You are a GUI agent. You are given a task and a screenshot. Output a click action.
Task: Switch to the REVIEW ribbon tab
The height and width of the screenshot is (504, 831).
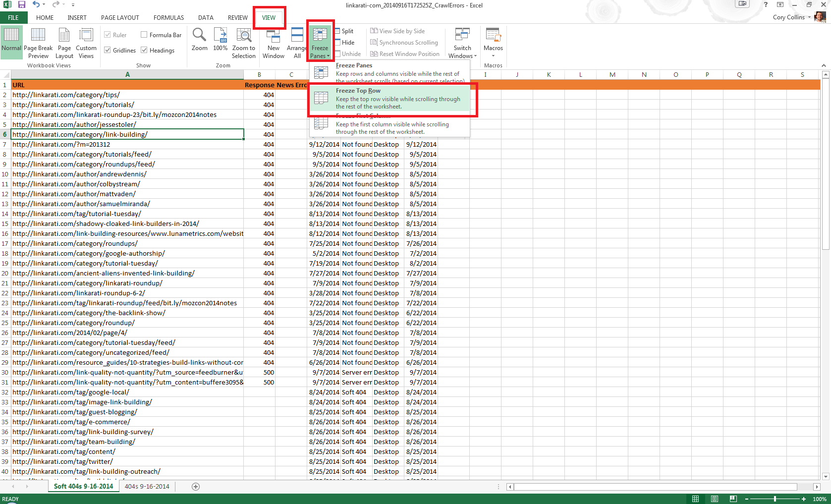[x=237, y=17]
